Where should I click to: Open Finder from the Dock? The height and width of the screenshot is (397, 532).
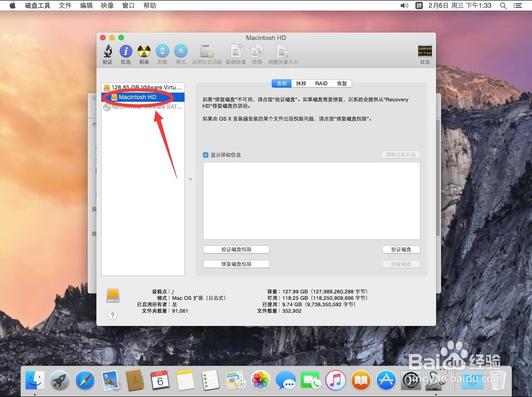click(35, 380)
